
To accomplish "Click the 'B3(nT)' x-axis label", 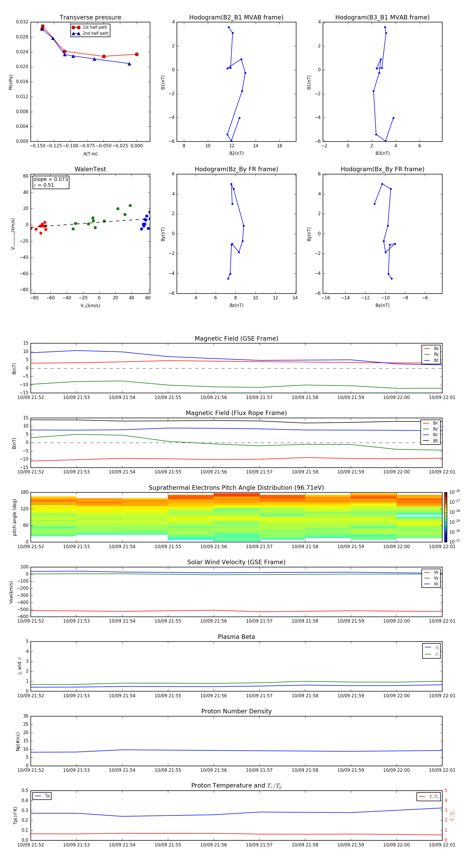I will (x=382, y=153).
